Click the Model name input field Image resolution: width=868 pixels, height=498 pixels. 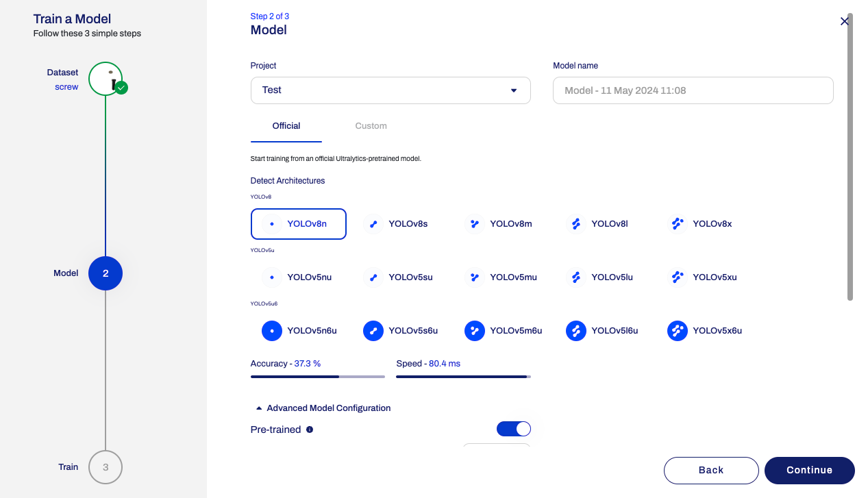point(693,90)
